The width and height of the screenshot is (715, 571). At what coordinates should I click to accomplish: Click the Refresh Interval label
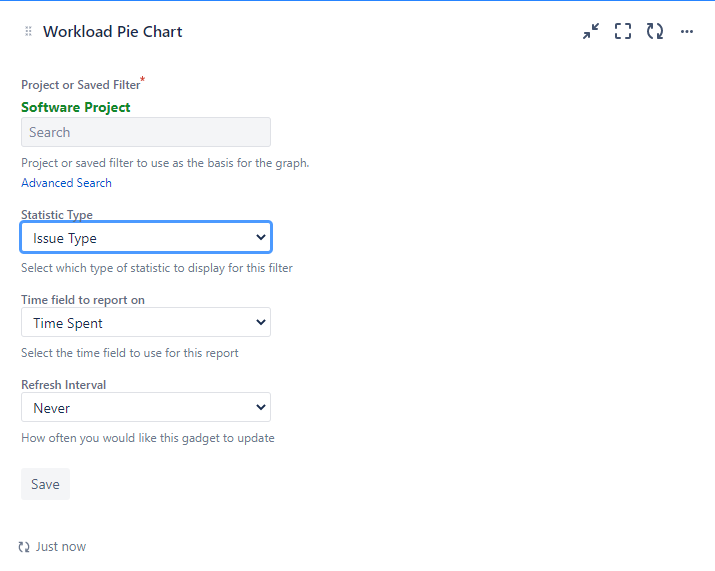(63, 385)
